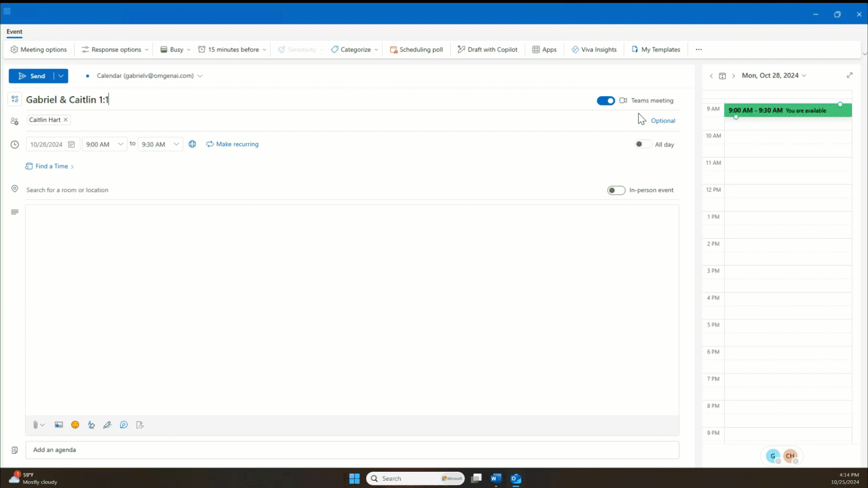This screenshot has height=488, width=868.
Task: Toggle the Teams meeting switch off
Action: tap(606, 100)
